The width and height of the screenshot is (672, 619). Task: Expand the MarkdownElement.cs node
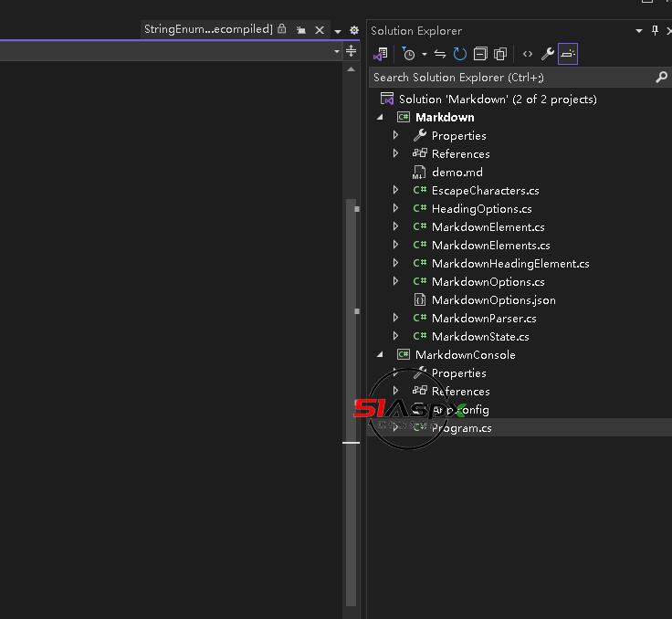tap(395, 226)
